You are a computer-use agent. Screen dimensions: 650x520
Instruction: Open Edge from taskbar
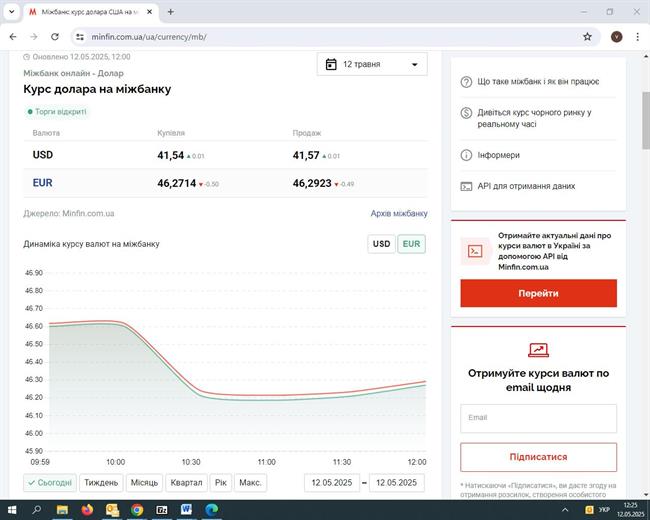click(x=211, y=510)
